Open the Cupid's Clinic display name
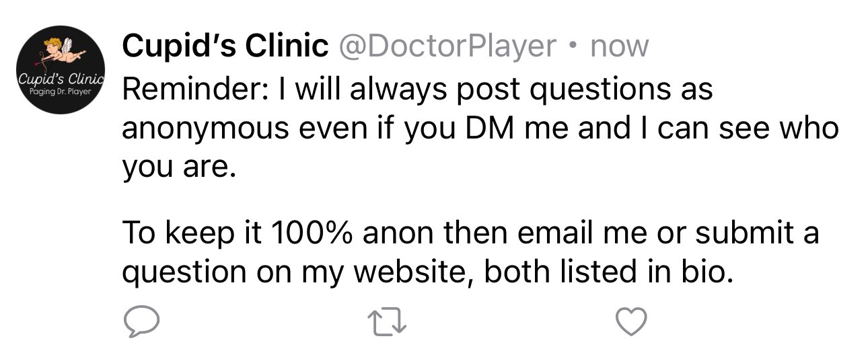 click(x=225, y=46)
